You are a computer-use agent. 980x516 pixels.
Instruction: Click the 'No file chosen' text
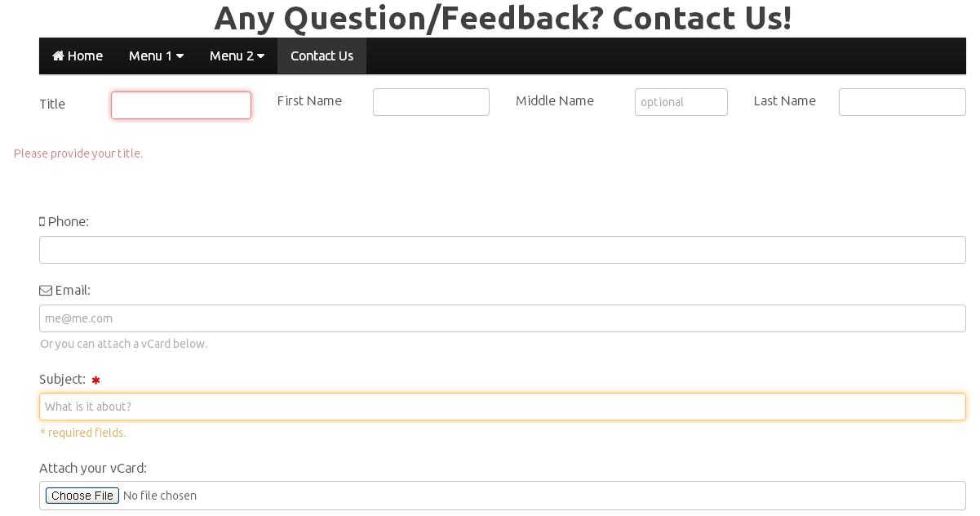(x=160, y=496)
